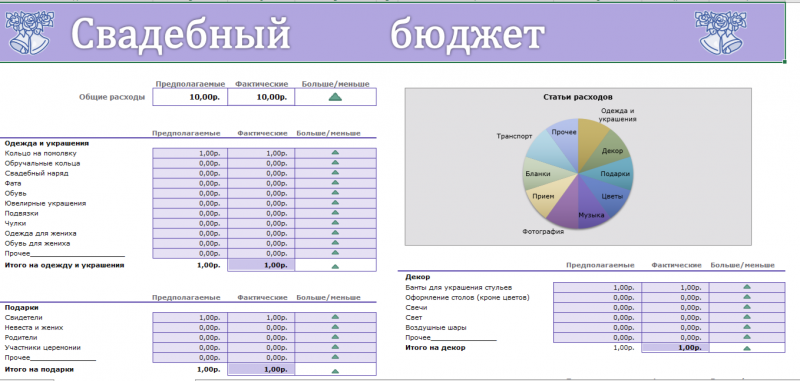This screenshot has width=800, height=381.
Task: Select the actual cost cell for Свадебный наряд
Action: [x=261, y=173]
